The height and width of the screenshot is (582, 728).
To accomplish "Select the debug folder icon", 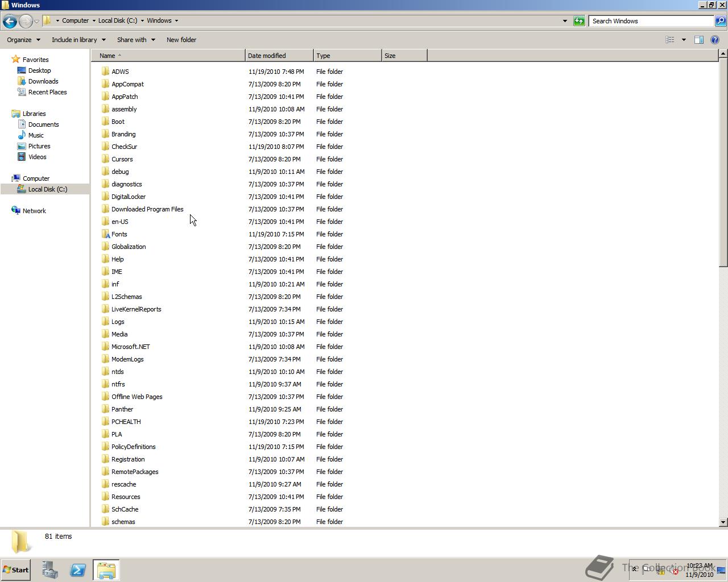I will tap(105, 172).
